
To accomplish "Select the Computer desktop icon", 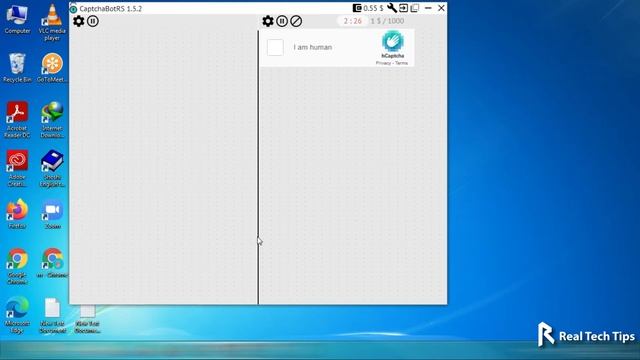I will coord(17,20).
